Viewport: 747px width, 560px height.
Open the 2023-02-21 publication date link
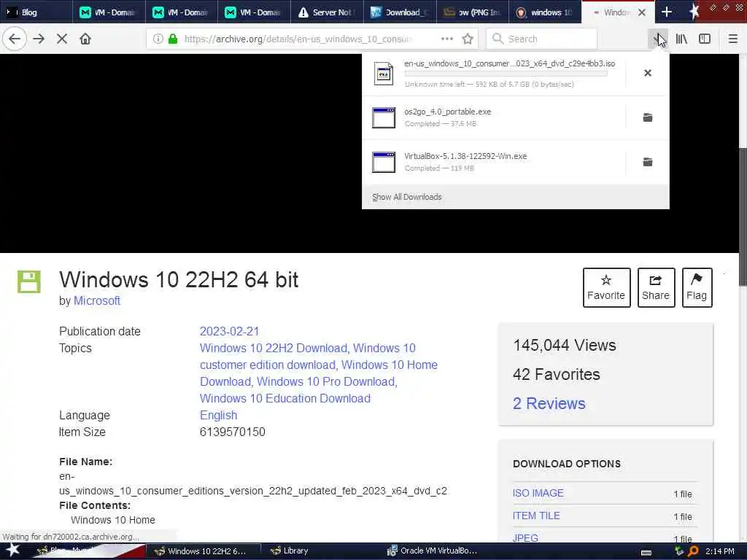(x=229, y=332)
